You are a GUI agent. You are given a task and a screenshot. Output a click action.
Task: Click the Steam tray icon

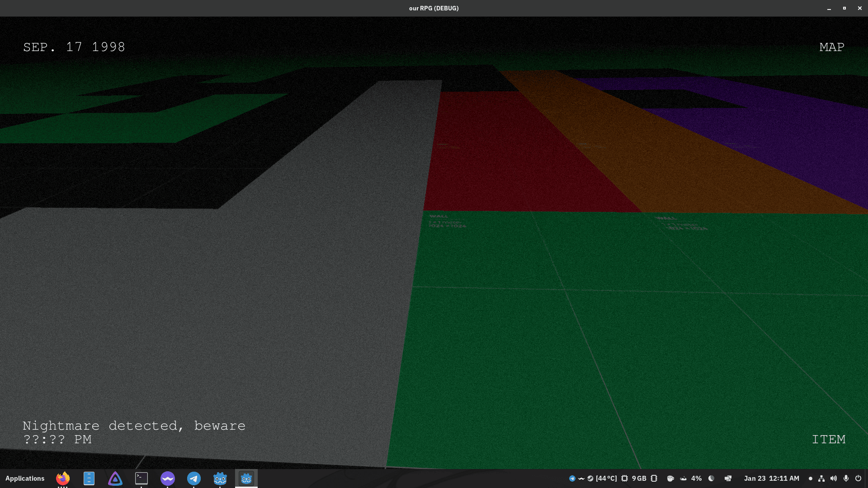590,478
